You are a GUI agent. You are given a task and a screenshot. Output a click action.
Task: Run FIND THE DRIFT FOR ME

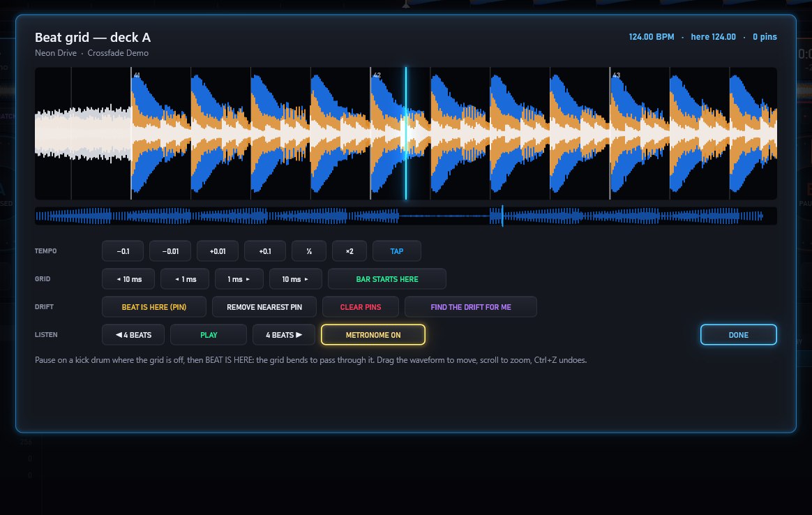(471, 307)
